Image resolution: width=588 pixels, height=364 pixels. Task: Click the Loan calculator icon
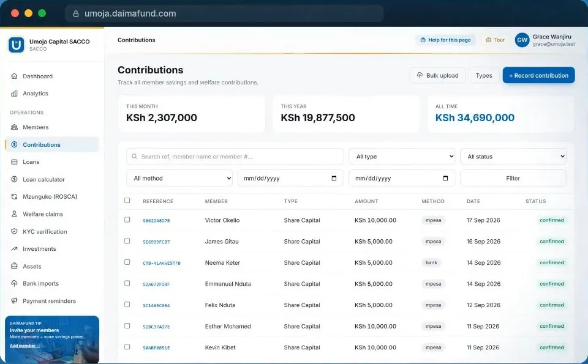(14, 179)
